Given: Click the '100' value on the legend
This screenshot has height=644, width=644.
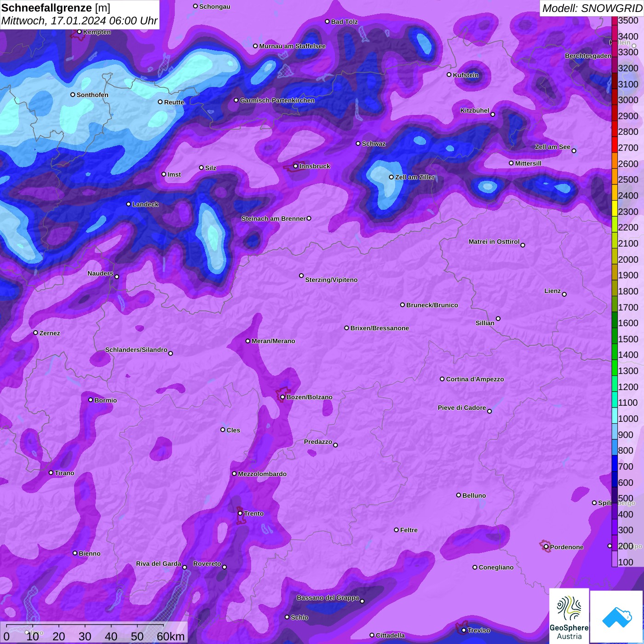Looking at the screenshot, I should click(626, 562).
